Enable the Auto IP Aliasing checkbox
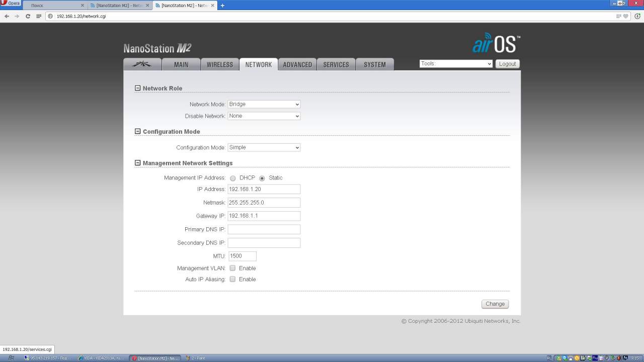This screenshot has width=644, height=362. pyautogui.click(x=232, y=279)
